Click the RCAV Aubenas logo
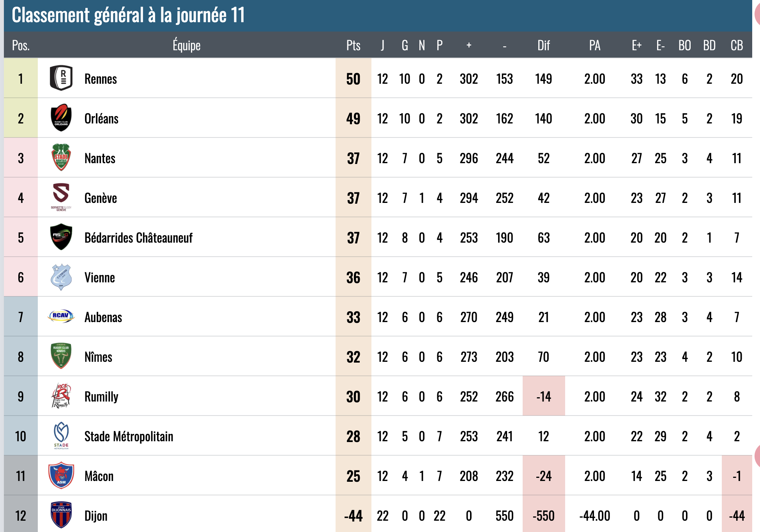Viewport: 760px width, 532px height. pyautogui.click(x=61, y=316)
